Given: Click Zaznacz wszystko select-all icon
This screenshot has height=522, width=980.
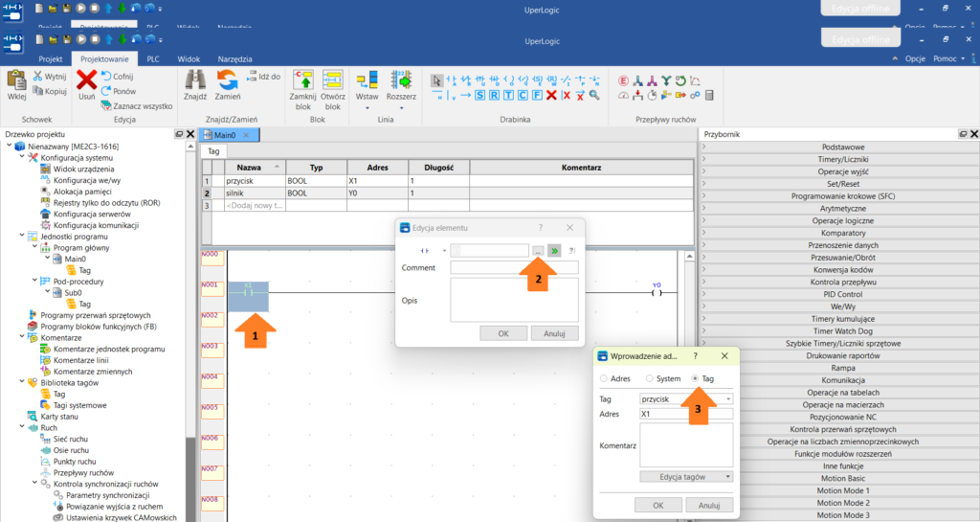Looking at the screenshot, I should (x=106, y=105).
